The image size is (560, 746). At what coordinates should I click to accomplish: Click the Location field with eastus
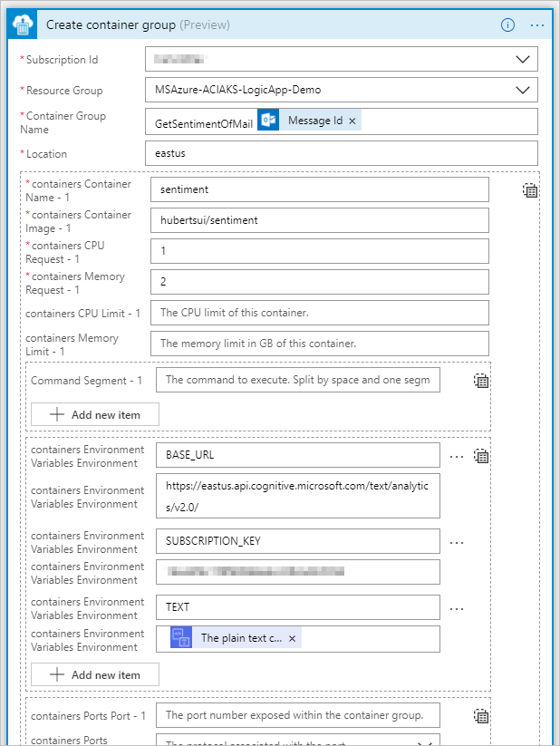click(341, 153)
